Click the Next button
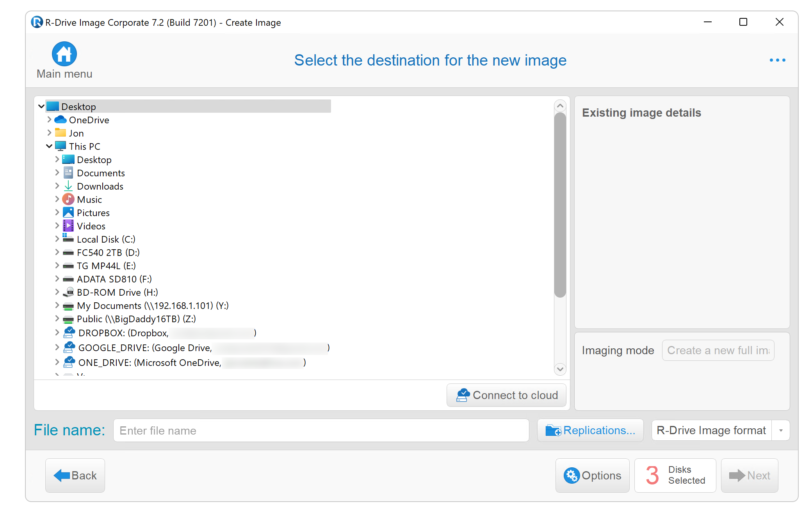The image size is (812, 511). coord(750,475)
